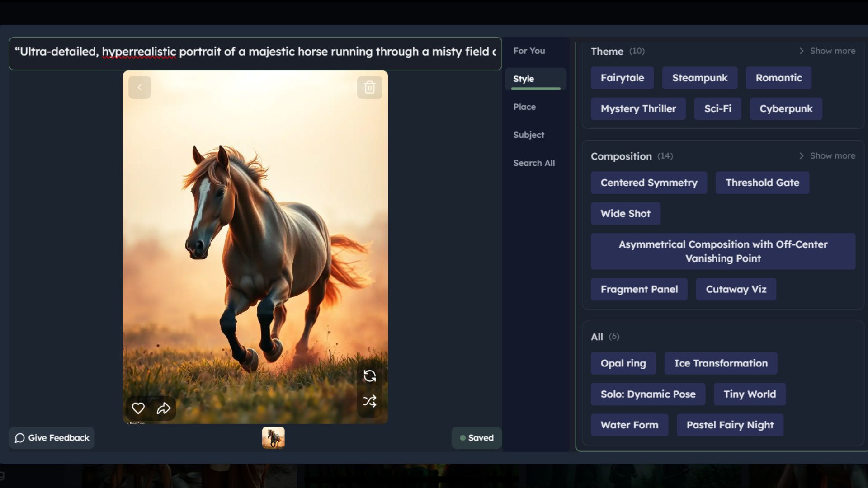Image resolution: width=868 pixels, height=488 pixels.
Task: Share the image using arrow icon
Action: (x=164, y=408)
